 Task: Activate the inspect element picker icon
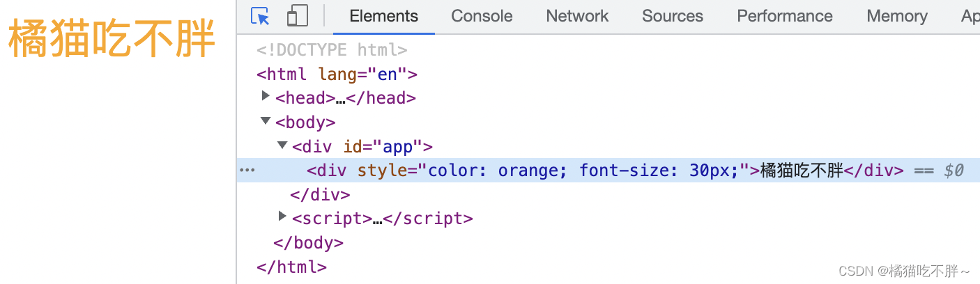[x=260, y=16]
